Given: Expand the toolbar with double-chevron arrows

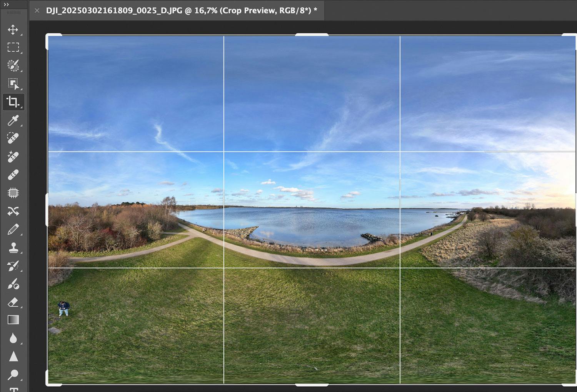Looking at the screenshot, I should click(6, 5).
